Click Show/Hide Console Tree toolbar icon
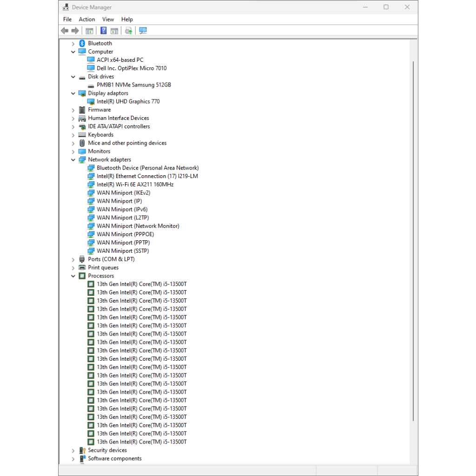 pos(89,31)
